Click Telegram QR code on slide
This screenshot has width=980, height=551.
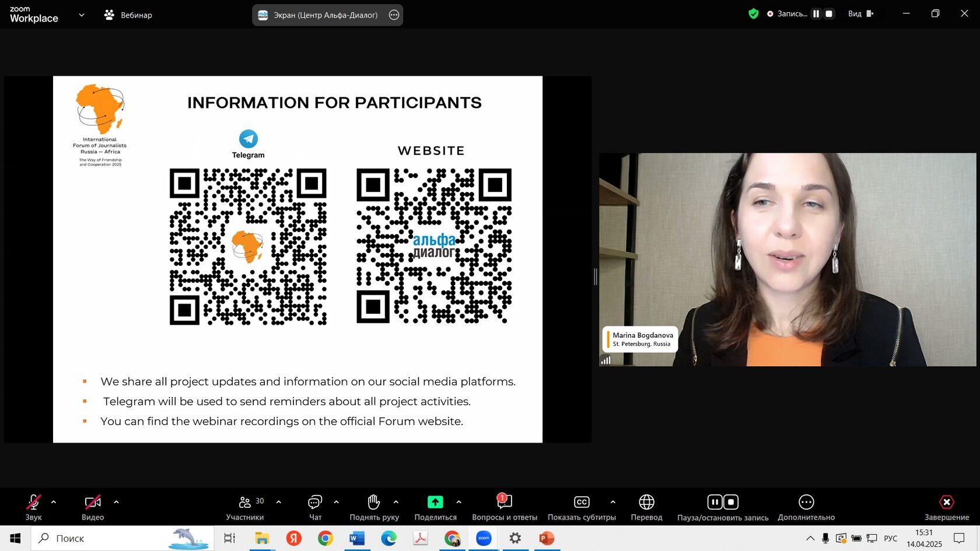[248, 247]
